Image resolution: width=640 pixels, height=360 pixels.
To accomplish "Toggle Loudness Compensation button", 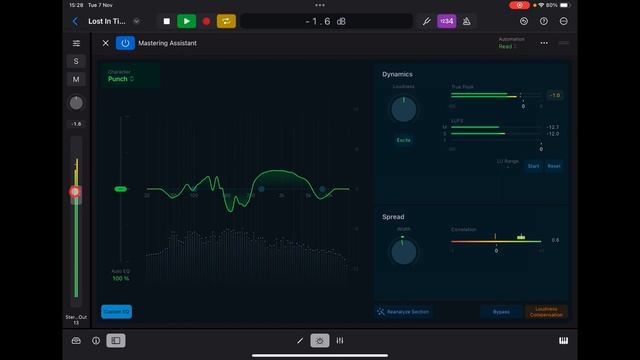I will click(546, 312).
